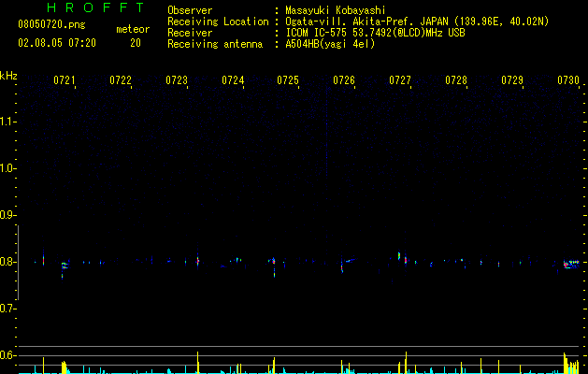This screenshot has width=588, height=374.
Task: Click the Receiver label
Action: [x=190, y=33]
